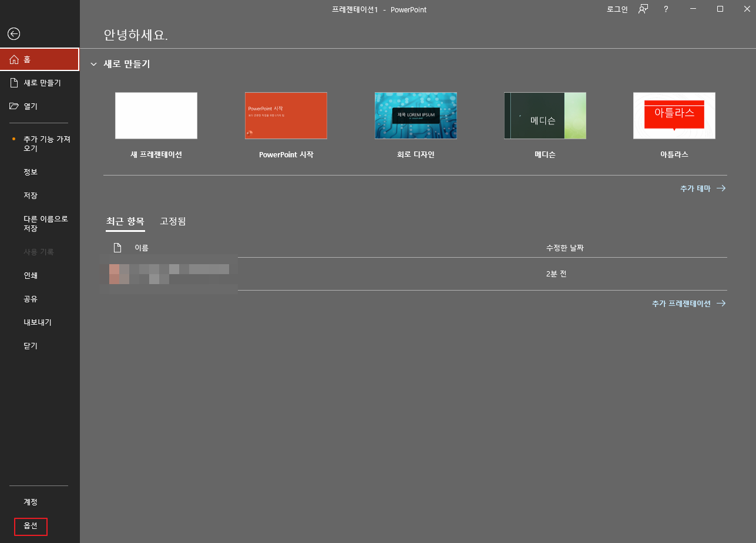This screenshot has height=543, width=756.
Task: Click the back arrow circle icon
Action: click(x=14, y=34)
